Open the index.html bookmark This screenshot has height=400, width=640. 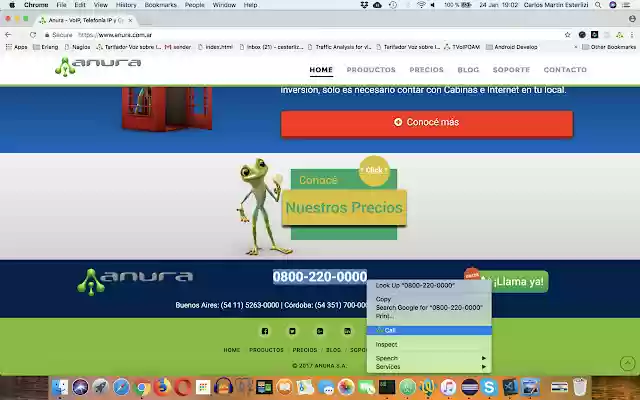(215, 47)
